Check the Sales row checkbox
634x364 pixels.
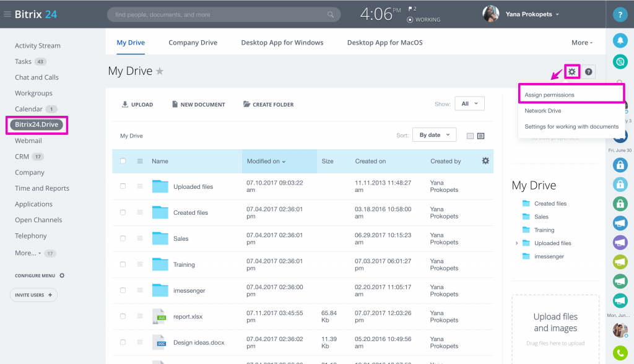(x=123, y=238)
